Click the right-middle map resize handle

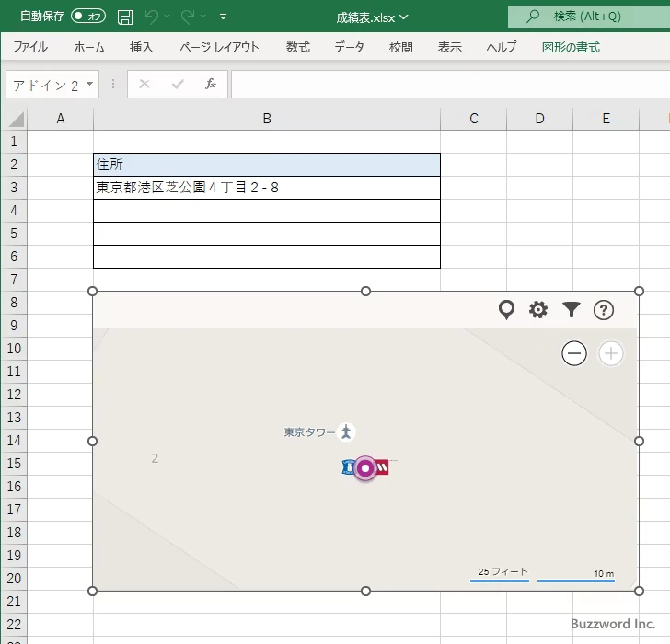click(639, 442)
